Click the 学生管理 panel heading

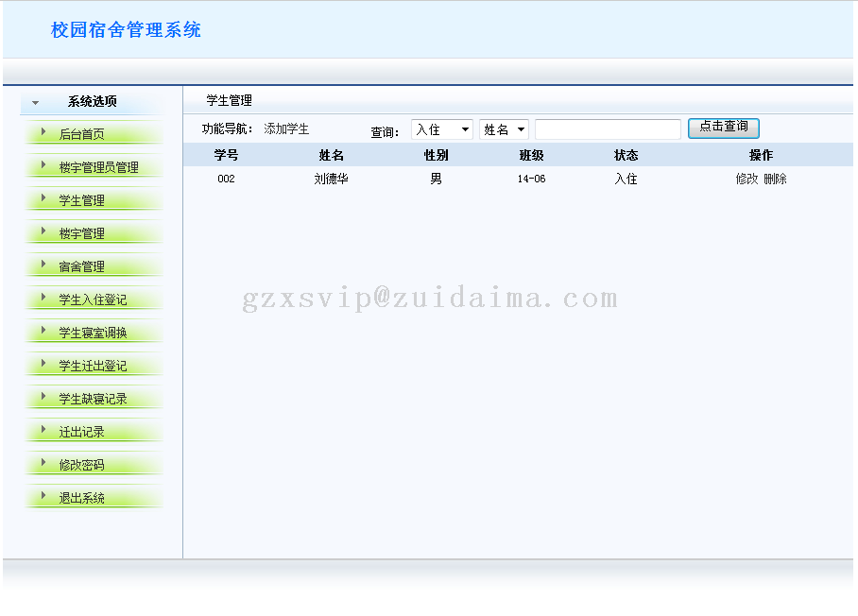(230, 100)
